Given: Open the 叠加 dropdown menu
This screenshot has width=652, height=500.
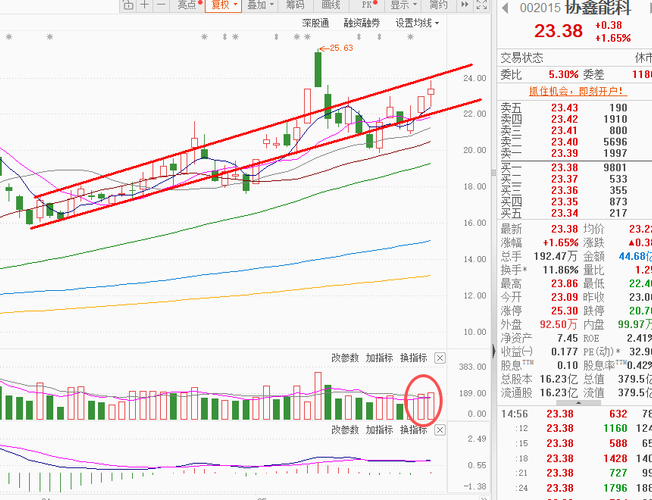Looking at the screenshot, I should tap(260, 5).
